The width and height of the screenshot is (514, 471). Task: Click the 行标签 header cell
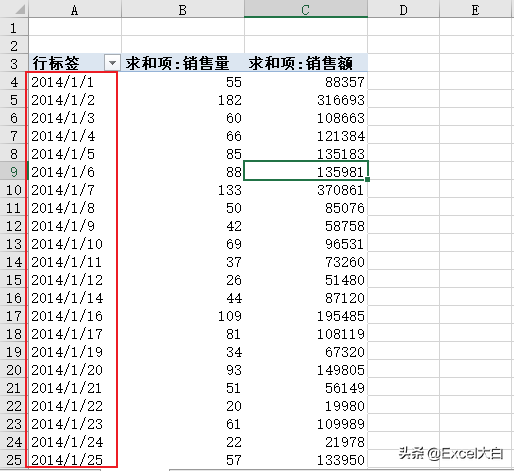tap(75, 63)
